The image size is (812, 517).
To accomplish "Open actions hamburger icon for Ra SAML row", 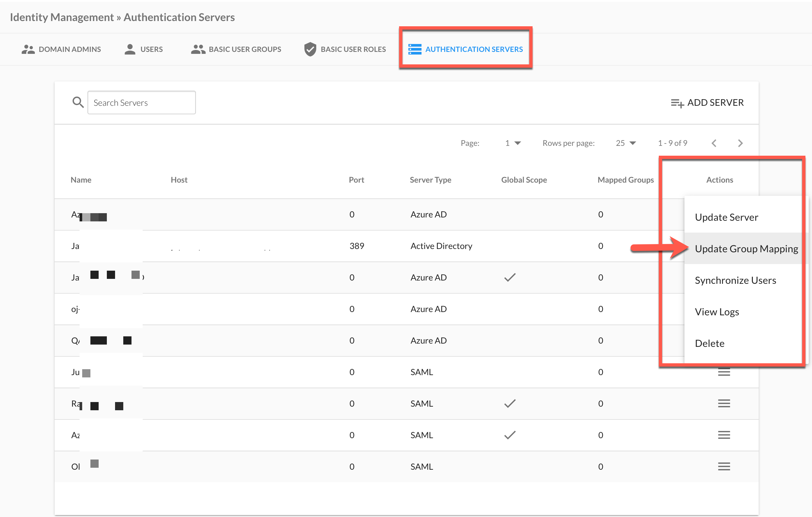I will coord(724,403).
